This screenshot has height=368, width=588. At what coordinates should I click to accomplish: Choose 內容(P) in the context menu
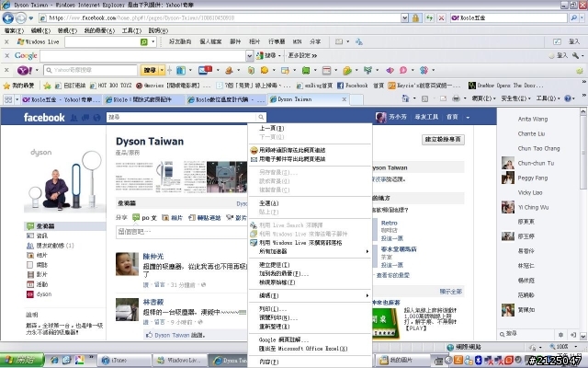point(310,362)
